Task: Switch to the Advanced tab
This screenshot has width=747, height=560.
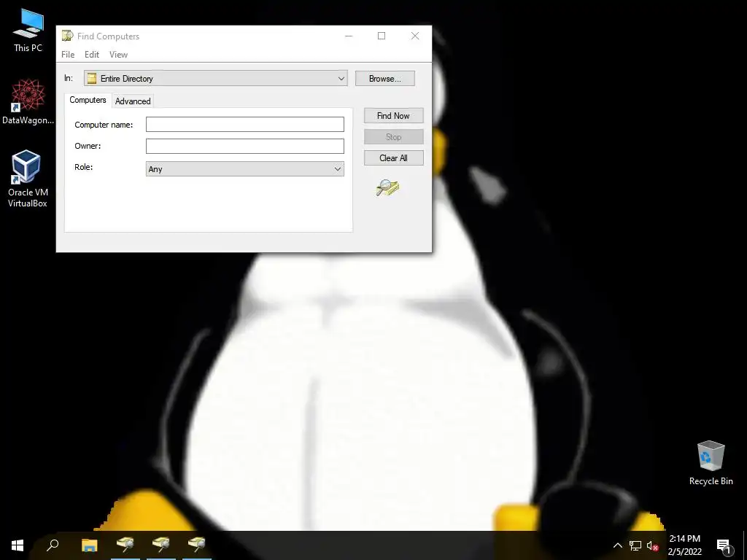Action: point(133,101)
